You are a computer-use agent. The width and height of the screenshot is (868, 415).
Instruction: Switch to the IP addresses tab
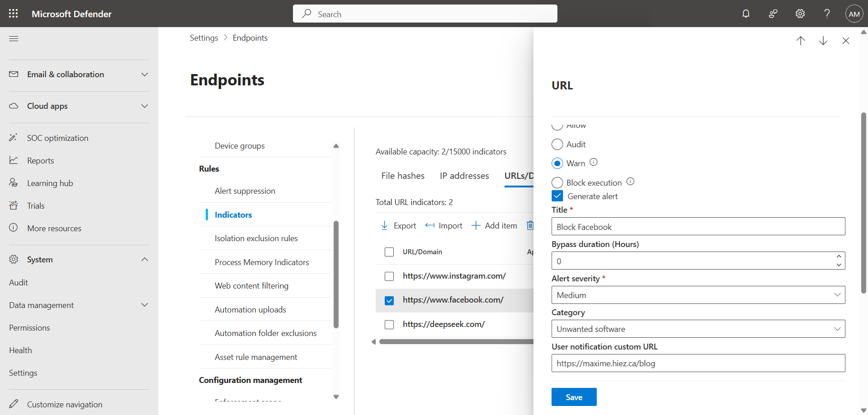pyautogui.click(x=464, y=176)
